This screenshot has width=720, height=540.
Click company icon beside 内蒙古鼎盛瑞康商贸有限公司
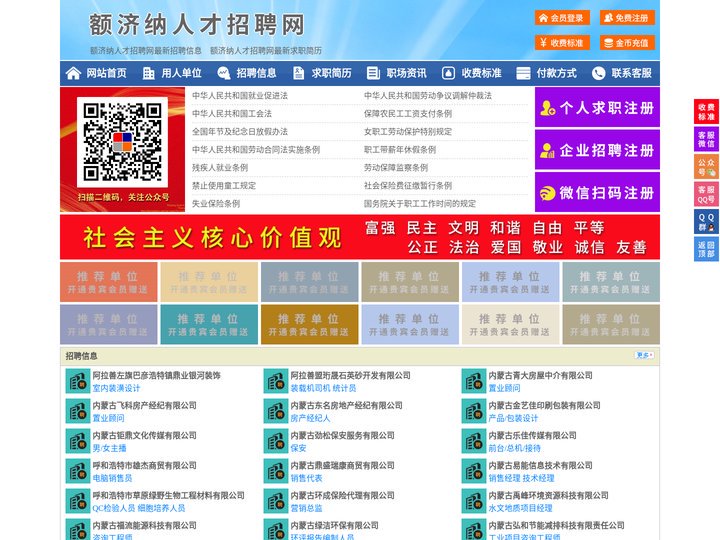tap(276, 471)
